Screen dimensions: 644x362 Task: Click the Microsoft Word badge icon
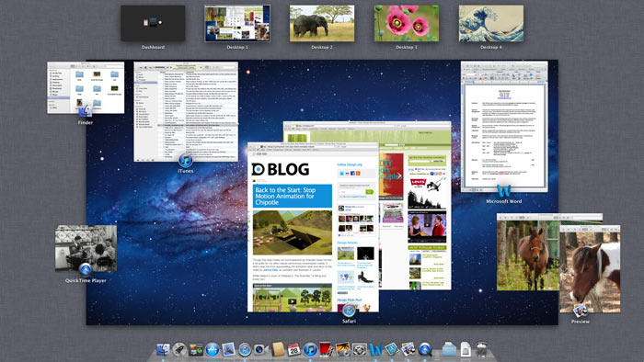pos(504,190)
